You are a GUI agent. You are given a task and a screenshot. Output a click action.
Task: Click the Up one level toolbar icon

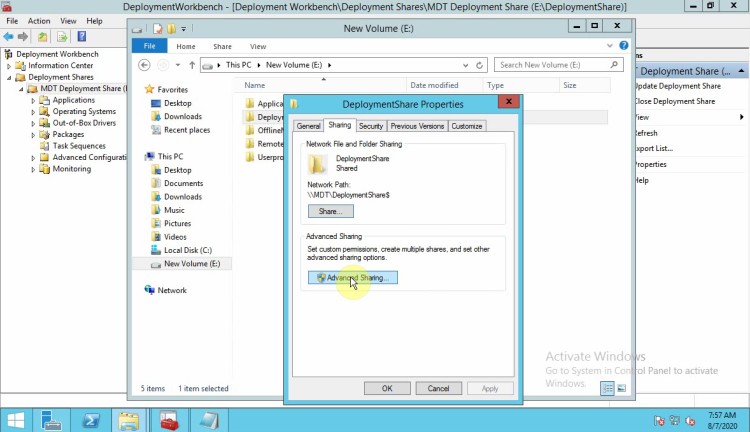click(43, 36)
